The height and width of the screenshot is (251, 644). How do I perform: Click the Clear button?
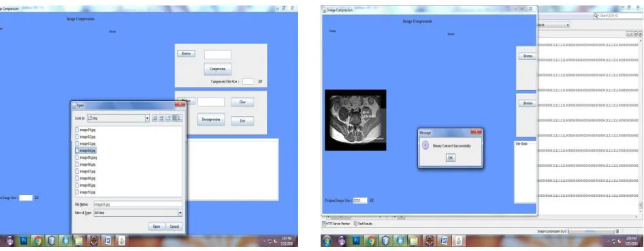(x=242, y=102)
